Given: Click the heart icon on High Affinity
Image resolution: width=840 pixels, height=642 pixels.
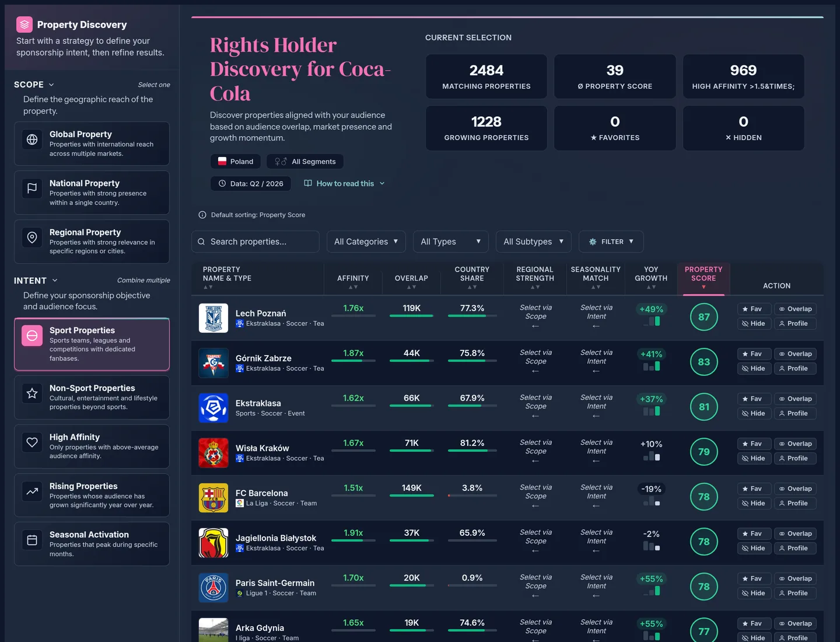Looking at the screenshot, I should tap(32, 442).
